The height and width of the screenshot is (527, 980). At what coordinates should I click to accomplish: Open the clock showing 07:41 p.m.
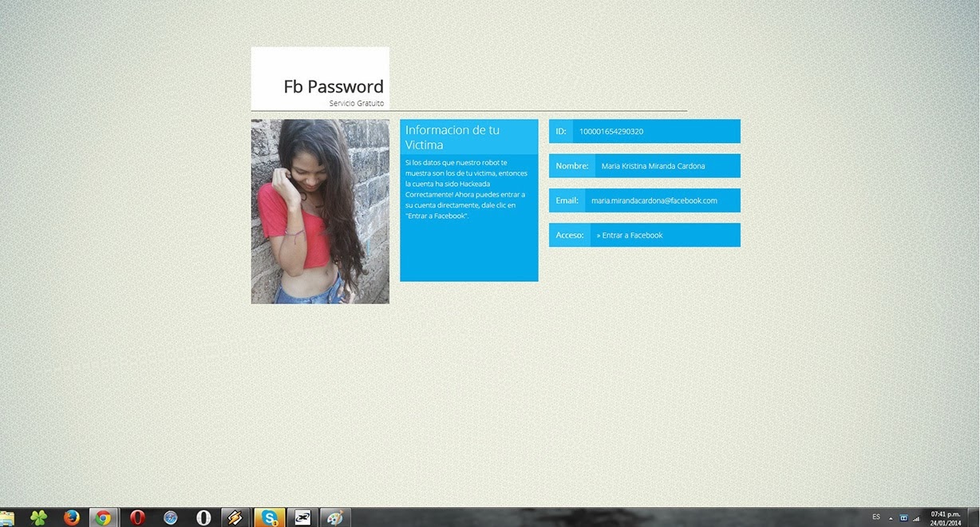pyautogui.click(x=944, y=518)
